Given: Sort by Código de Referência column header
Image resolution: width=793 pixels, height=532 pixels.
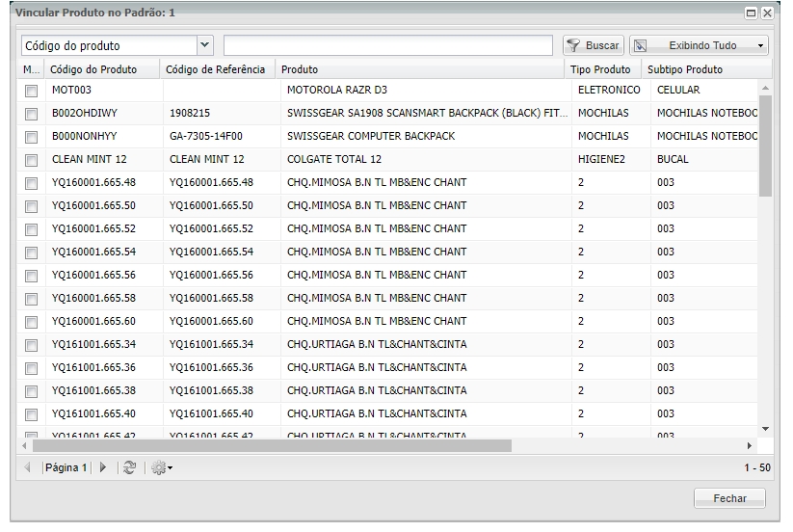Looking at the screenshot, I should pos(218,69).
